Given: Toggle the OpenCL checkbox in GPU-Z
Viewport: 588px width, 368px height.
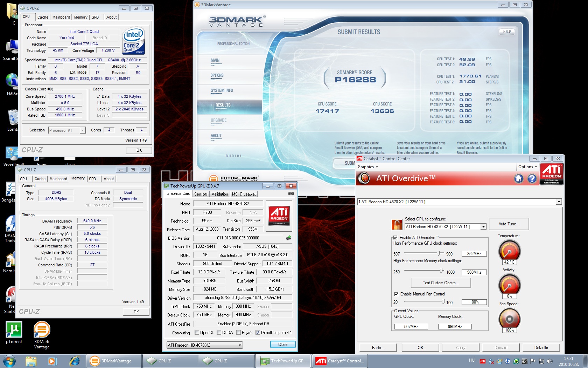Looking at the screenshot, I should click(x=197, y=333).
